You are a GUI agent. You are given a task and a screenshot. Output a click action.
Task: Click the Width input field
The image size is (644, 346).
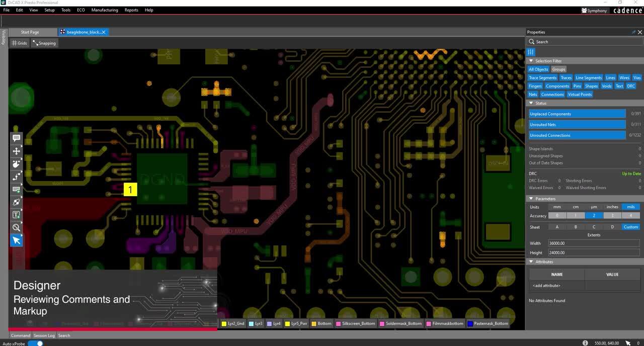point(594,243)
